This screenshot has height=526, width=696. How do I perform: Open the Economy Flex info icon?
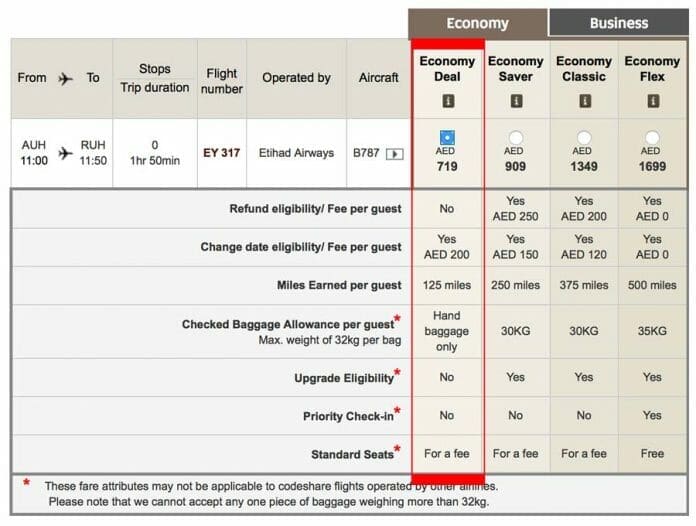[653, 101]
